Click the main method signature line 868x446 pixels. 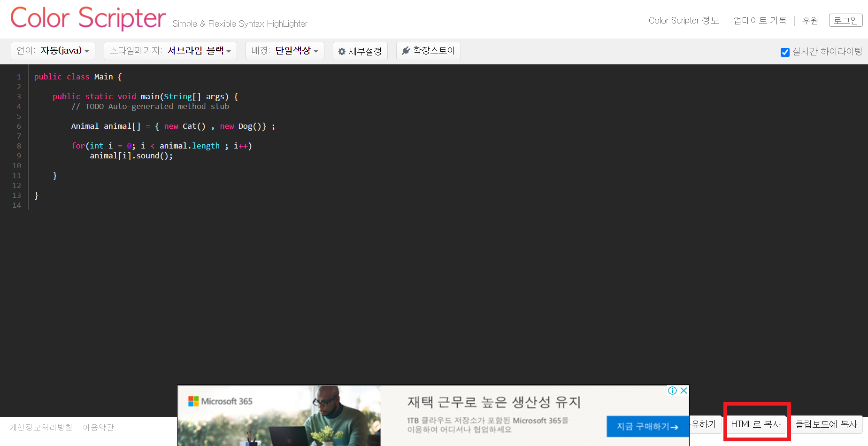[146, 96]
